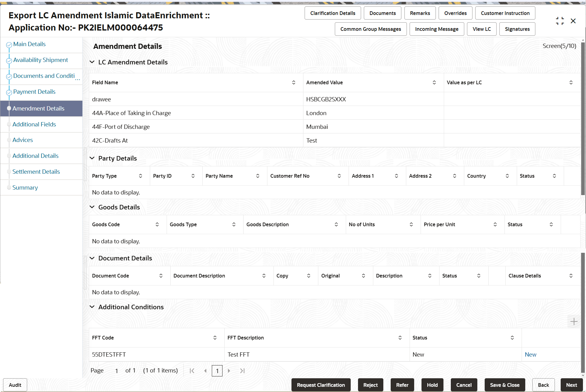The image size is (586, 392).
Task: Click the add row icon in Additional Conditions
Action: click(x=574, y=321)
